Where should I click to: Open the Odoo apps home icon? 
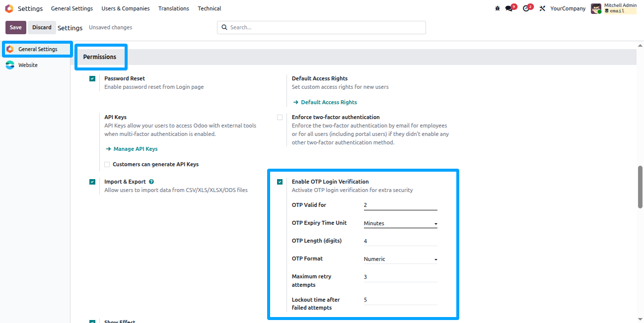(x=9, y=8)
